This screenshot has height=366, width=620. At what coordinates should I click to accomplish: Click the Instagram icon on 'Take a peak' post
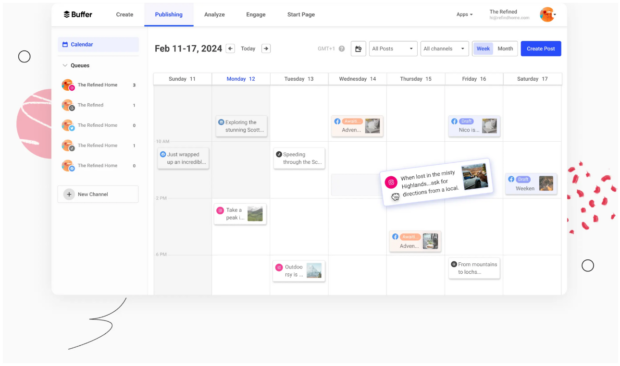[x=220, y=210]
